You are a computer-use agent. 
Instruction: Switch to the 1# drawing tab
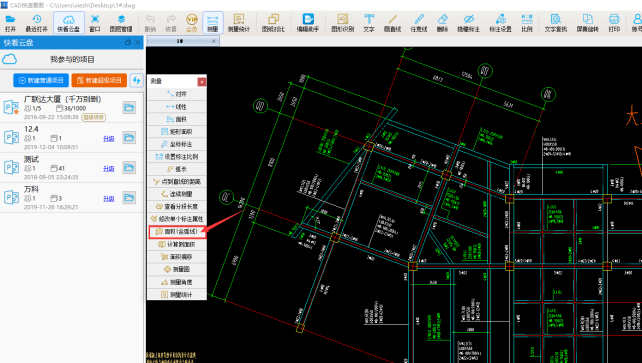[179, 41]
